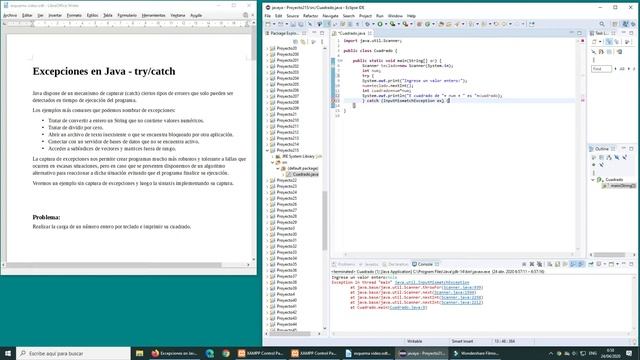Open the Eclipse Refactor menu
This screenshot has height=360, width=640.
(x=310, y=16)
